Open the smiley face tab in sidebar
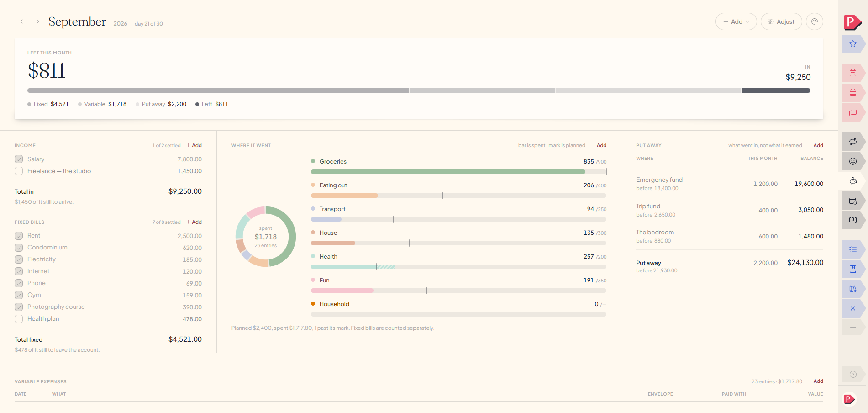 (853, 161)
